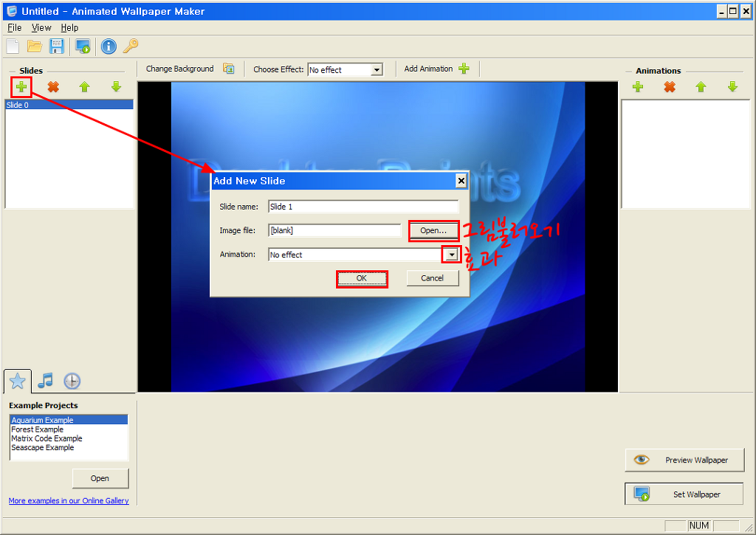Click Preview Wallpaper button
Viewport: 756px width, 535px height.
684,460
